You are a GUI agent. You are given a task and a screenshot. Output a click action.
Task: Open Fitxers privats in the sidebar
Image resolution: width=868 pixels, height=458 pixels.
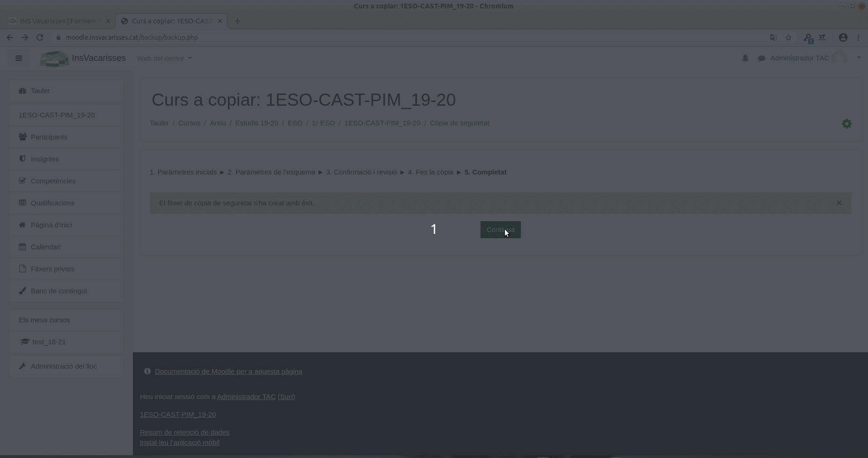(x=66, y=269)
